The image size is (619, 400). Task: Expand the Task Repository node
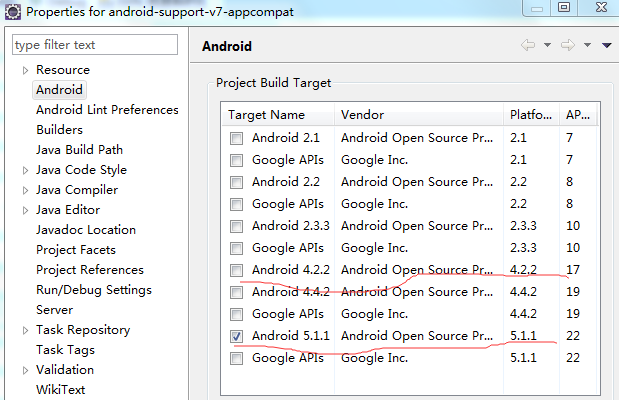[x=25, y=330]
